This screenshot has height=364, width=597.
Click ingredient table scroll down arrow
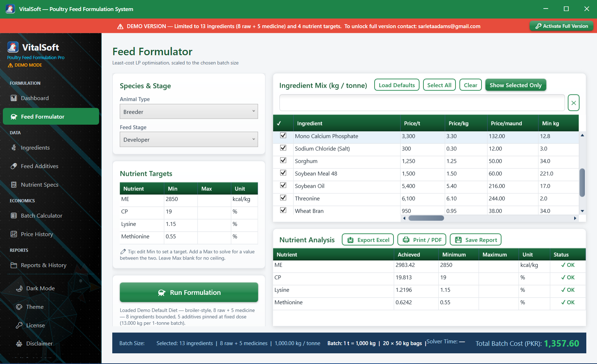582,211
